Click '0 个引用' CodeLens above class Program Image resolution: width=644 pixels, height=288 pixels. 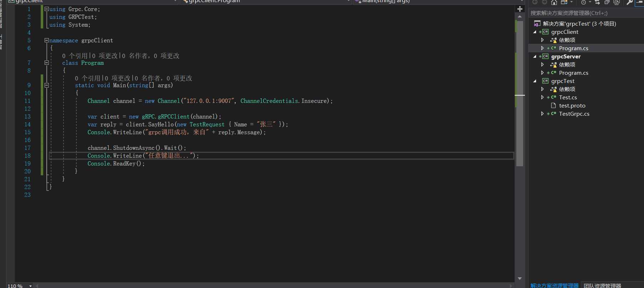coord(75,56)
